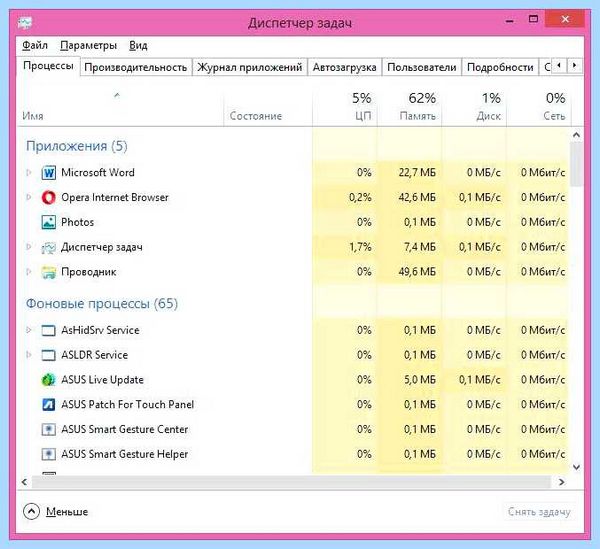Select the Фоновые процессы (65) group header
The height and width of the screenshot is (549, 600).
(x=102, y=304)
